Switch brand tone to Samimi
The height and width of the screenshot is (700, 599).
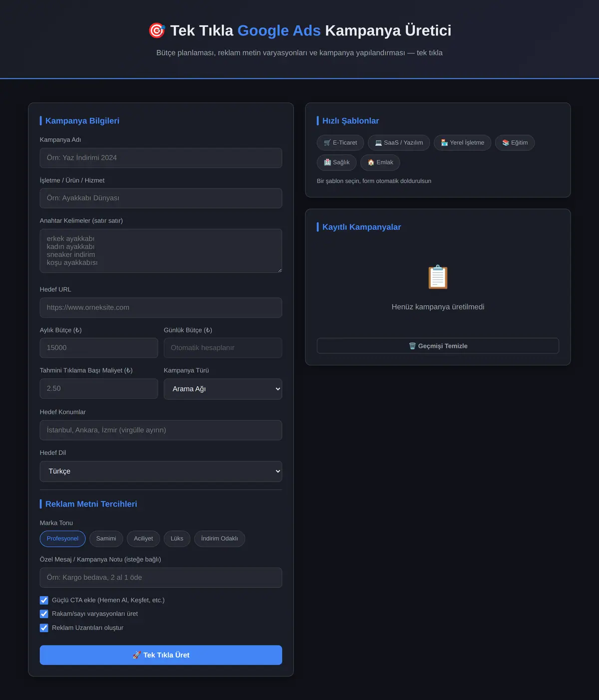tap(106, 539)
